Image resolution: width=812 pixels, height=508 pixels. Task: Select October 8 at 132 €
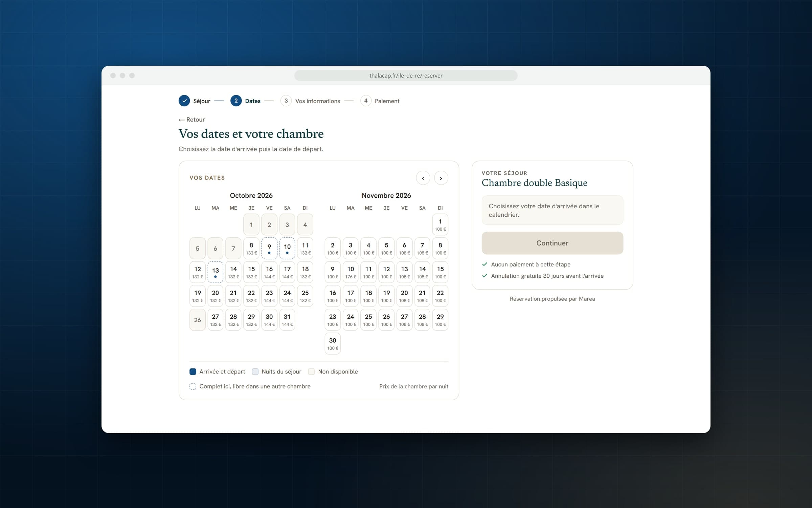[x=251, y=248]
